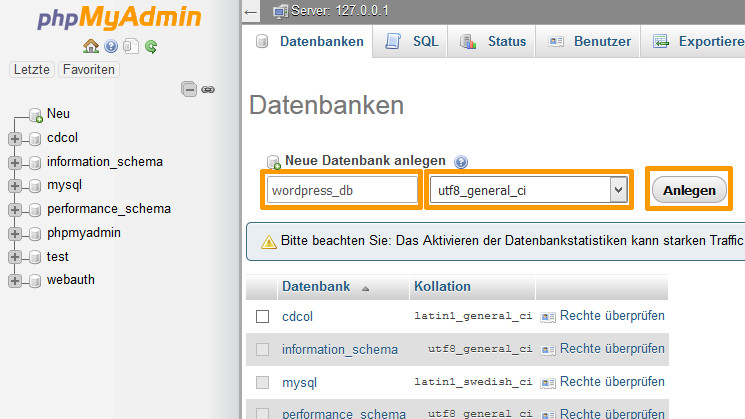
Task: Open the information_schema link in the table
Action: pos(340,350)
